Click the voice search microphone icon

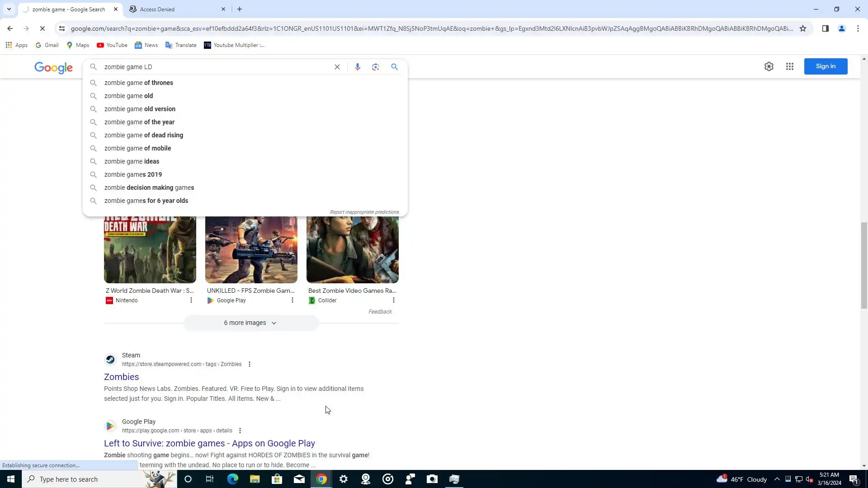[357, 67]
